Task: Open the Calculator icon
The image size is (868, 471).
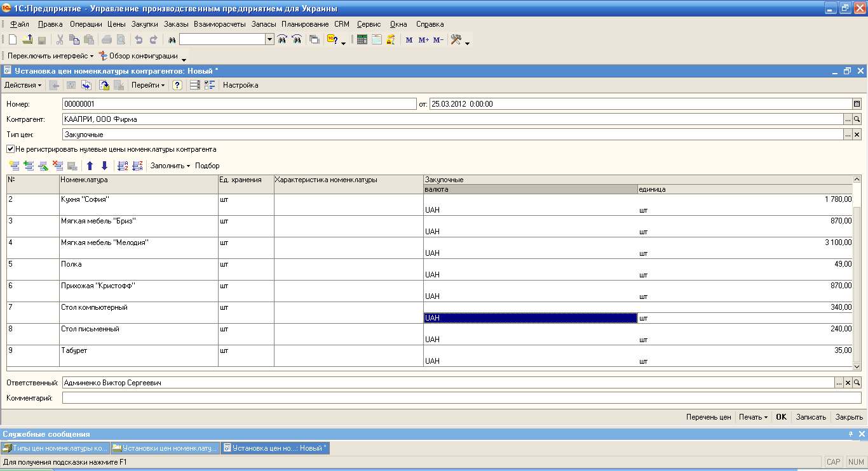Action: (362, 39)
